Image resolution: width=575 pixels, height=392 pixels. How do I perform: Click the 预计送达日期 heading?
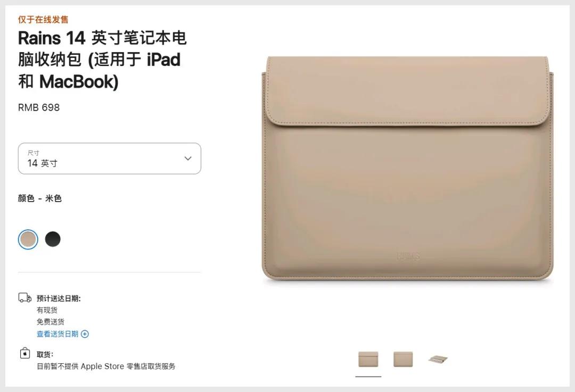[x=59, y=298]
